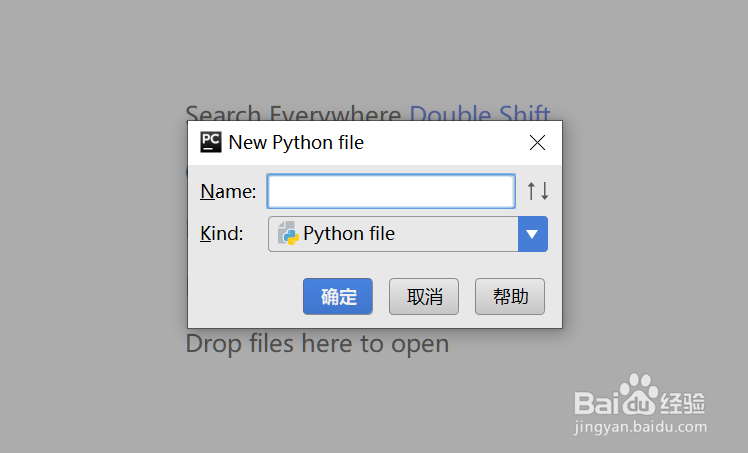
Task: Open help with the 帮助 button
Action: 510,296
